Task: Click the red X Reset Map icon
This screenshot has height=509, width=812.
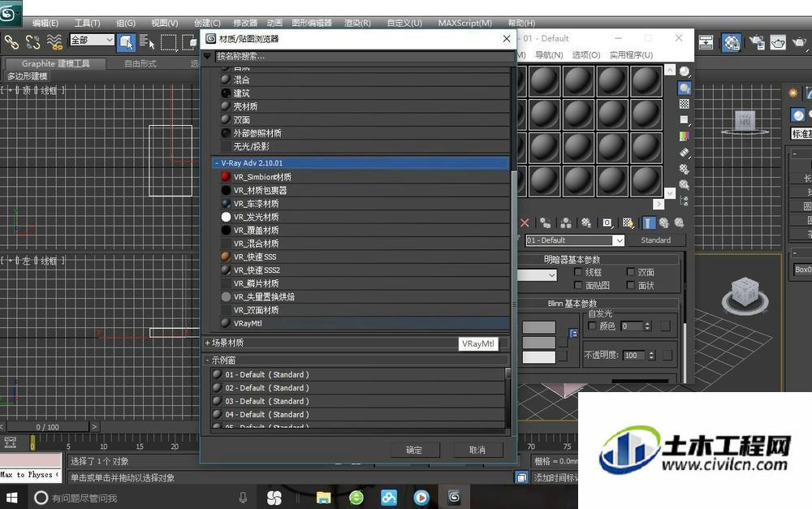Action: 525,222
